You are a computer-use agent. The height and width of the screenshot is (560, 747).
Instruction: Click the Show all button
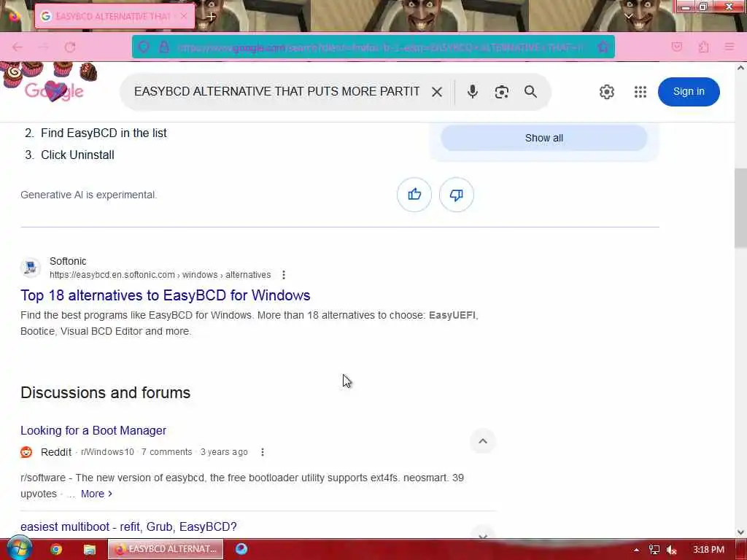tap(543, 138)
